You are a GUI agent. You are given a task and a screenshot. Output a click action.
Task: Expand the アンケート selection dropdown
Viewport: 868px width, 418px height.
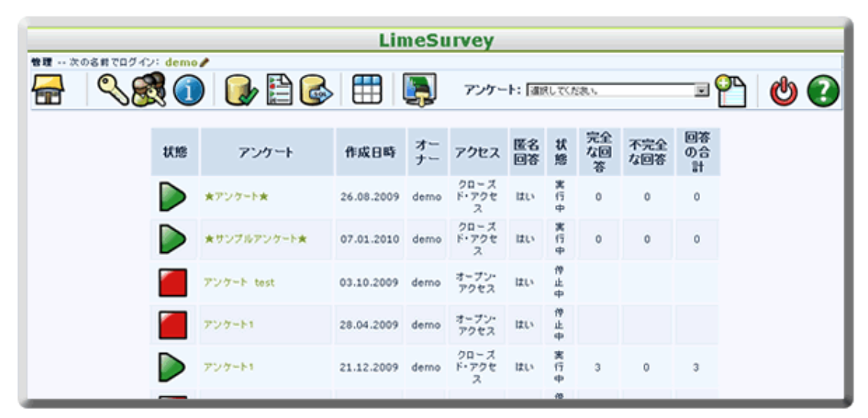point(701,90)
